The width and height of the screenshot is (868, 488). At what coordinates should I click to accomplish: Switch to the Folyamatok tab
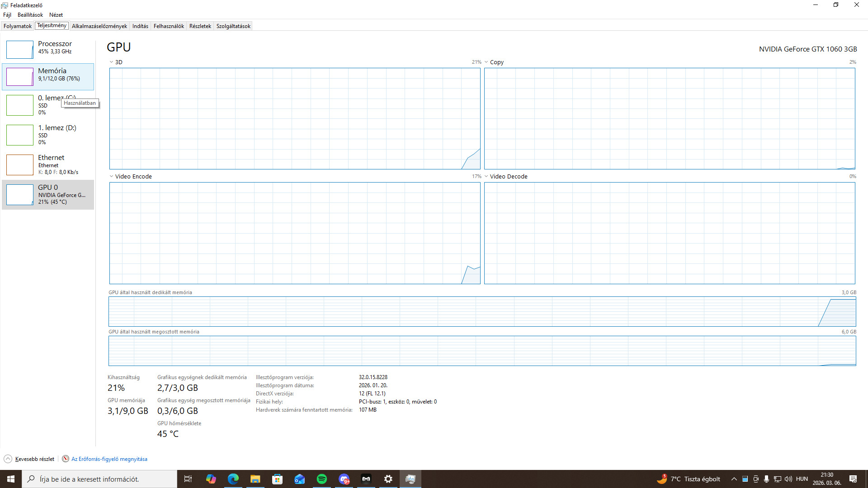pos(18,26)
